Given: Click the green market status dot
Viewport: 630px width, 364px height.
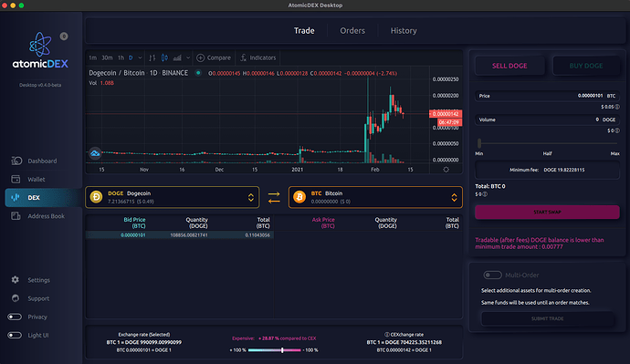Looking at the screenshot, I should 198,73.
